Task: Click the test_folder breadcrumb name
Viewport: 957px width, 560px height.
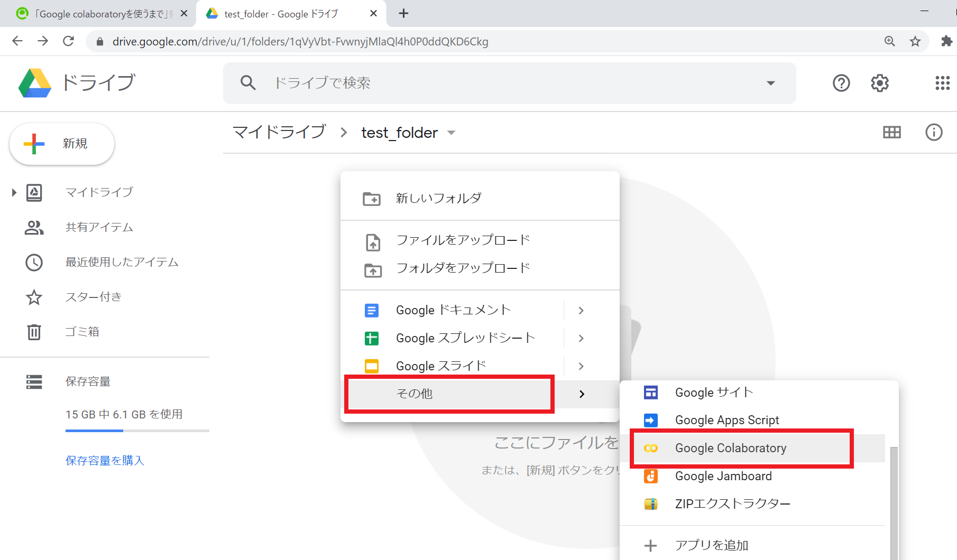Action: 400,133
